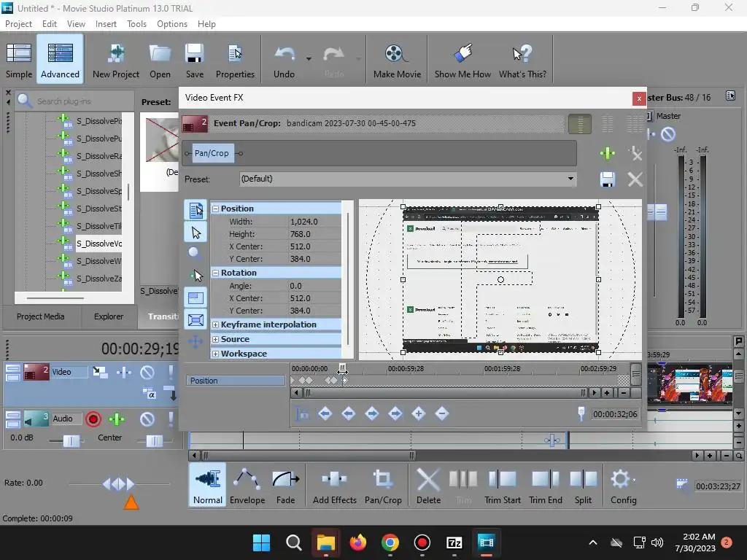The height and width of the screenshot is (560, 747).
Task: Save the Pan/Crop preset with floppy icon
Action: click(x=607, y=179)
